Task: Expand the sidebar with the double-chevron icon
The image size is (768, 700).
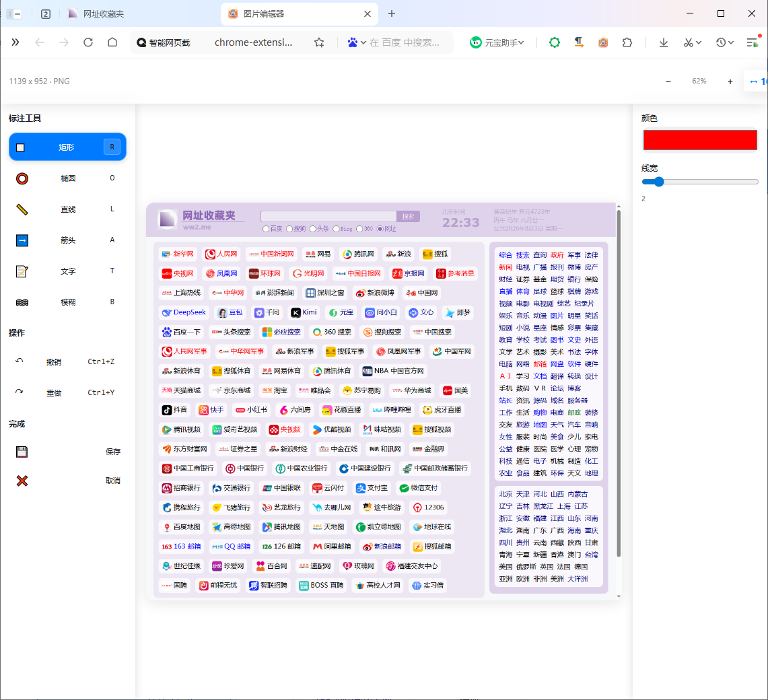Action: click(x=15, y=42)
